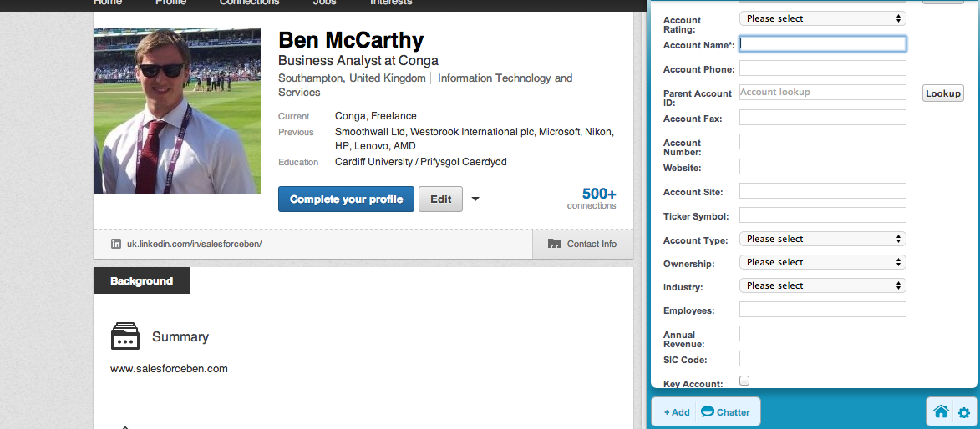Click the Edit profile button

[440, 199]
